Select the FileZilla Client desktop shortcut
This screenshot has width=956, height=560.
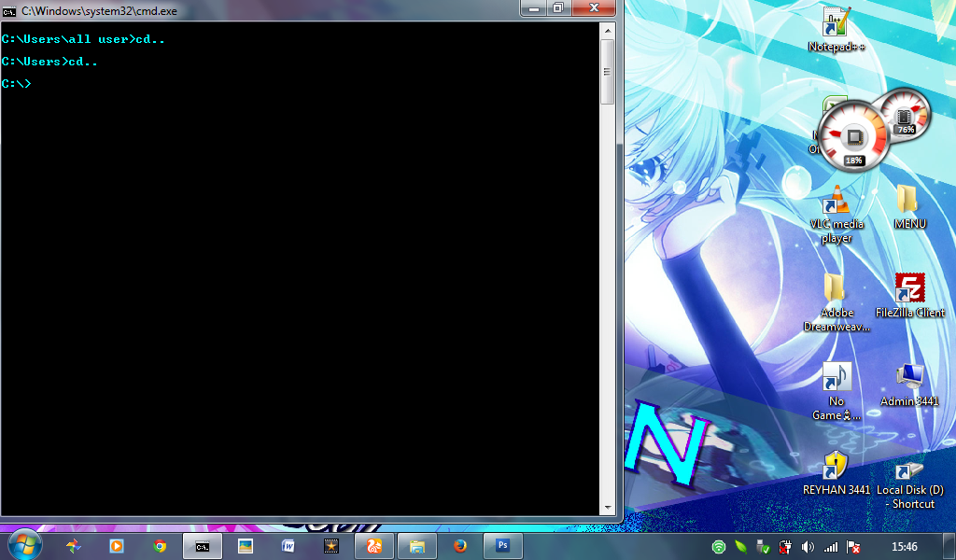[x=909, y=296]
